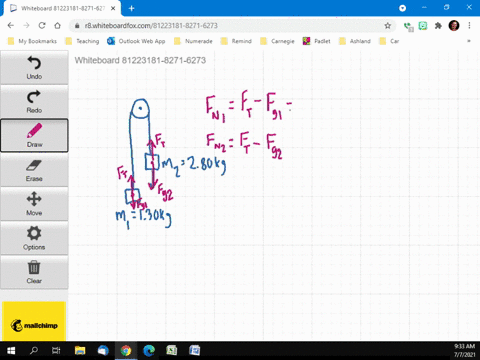Select the Whiteboard 81223181 tab

[x=62, y=8]
